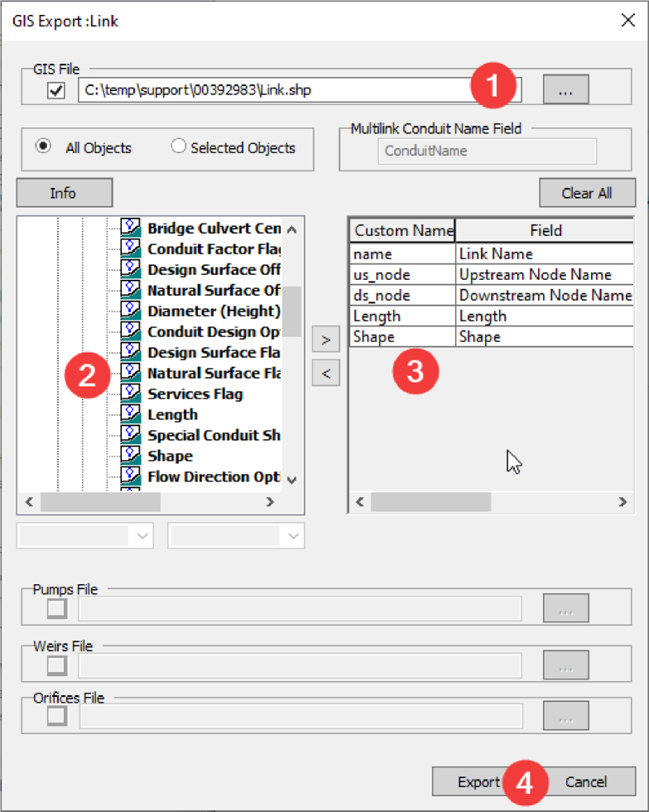Image resolution: width=649 pixels, height=812 pixels.
Task: Select Services Flag in field list
Action: pyautogui.click(x=196, y=394)
